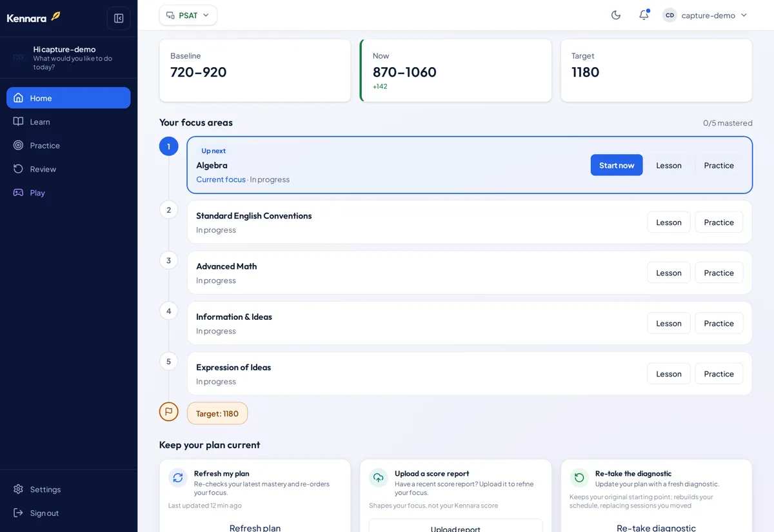The height and width of the screenshot is (532, 774).
Task: Open the Review section
Action: click(x=68, y=169)
